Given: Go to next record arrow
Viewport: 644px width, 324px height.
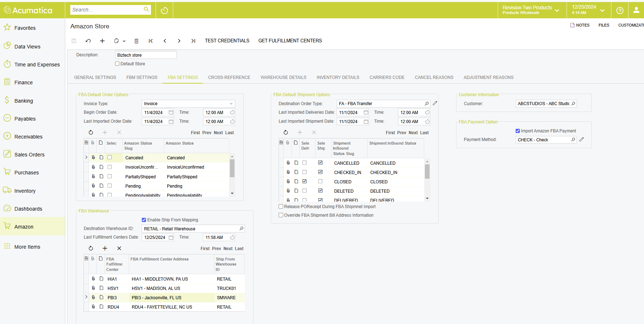Looking at the screenshot, I should click(179, 41).
